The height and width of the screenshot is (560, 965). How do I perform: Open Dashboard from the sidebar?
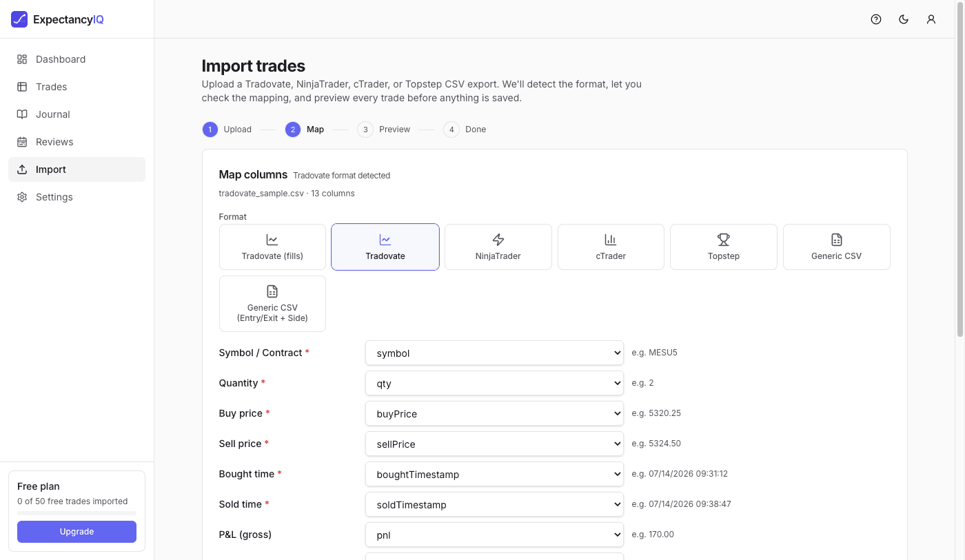click(x=77, y=59)
